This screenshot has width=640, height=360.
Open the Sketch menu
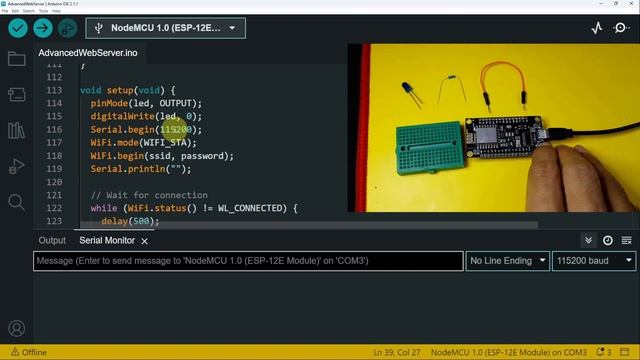pyautogui.click(x=29, y=11)
